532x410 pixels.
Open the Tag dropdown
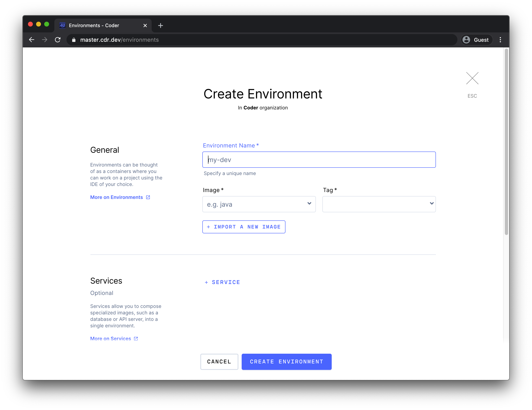coord(379,204)
